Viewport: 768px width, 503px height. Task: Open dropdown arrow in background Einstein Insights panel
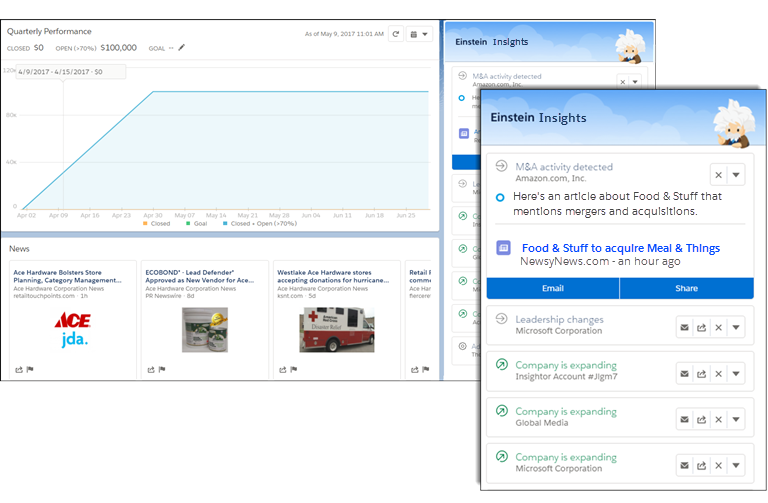coord(635,82)
